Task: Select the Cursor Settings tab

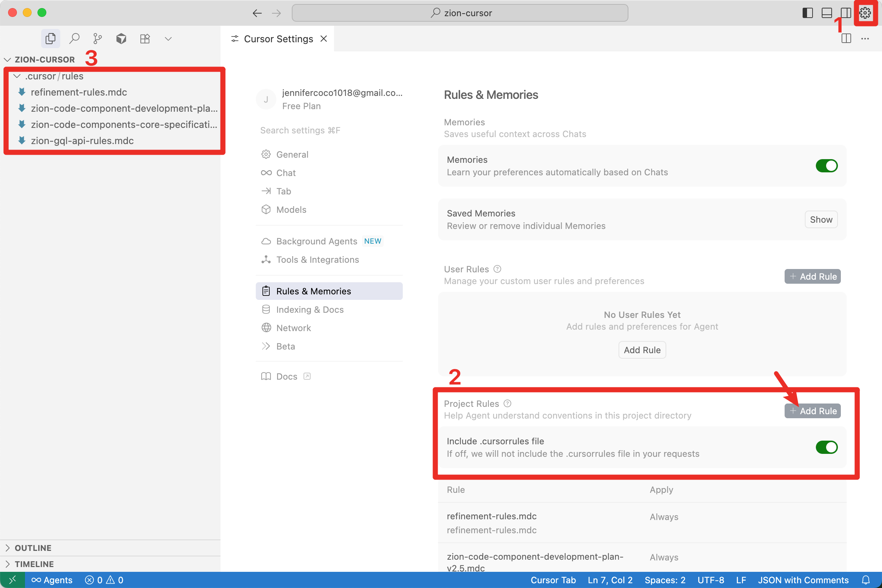Action: (x=278, y=39)
